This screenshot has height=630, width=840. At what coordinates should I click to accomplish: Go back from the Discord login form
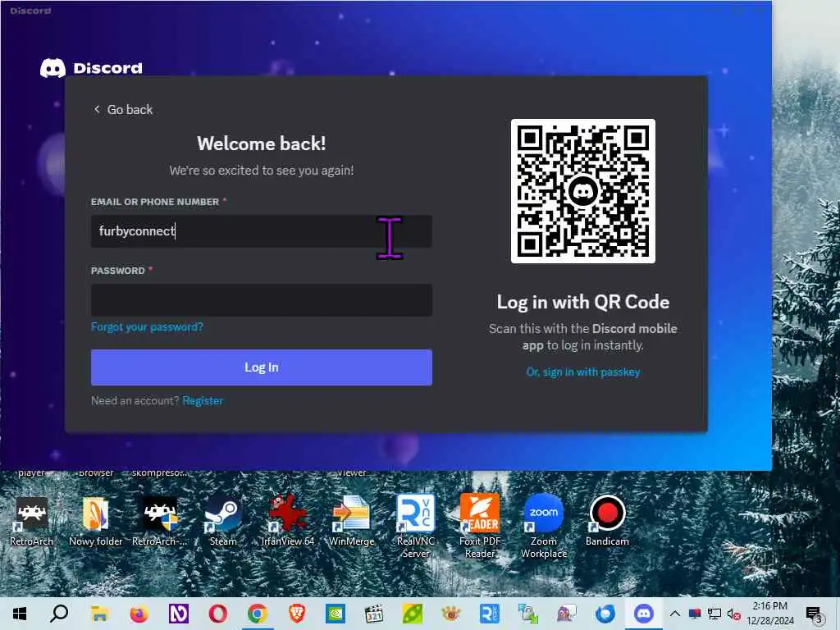(x=123, y=109)
